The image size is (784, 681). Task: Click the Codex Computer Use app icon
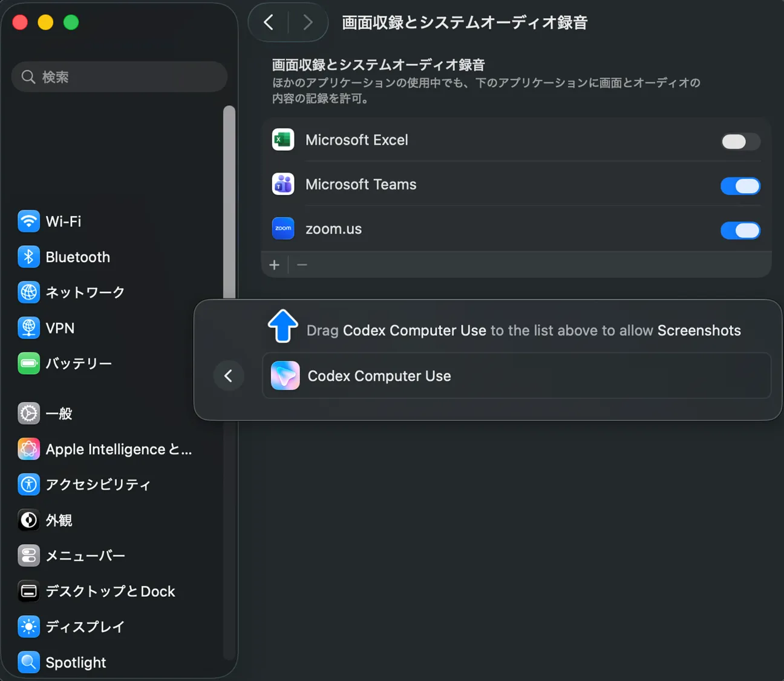click(285, 375)
